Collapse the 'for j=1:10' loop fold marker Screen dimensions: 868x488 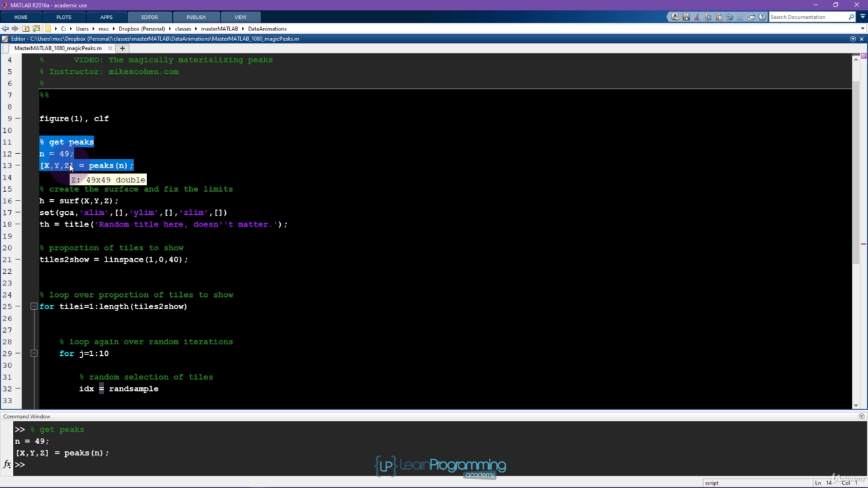click(x=33, y=353)
